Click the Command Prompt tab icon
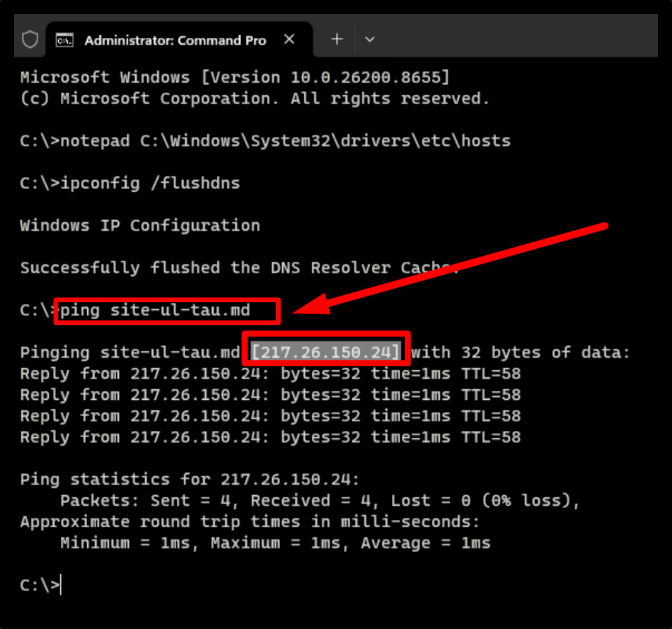The height and width of the screenshot is (629, 672). 65,40
